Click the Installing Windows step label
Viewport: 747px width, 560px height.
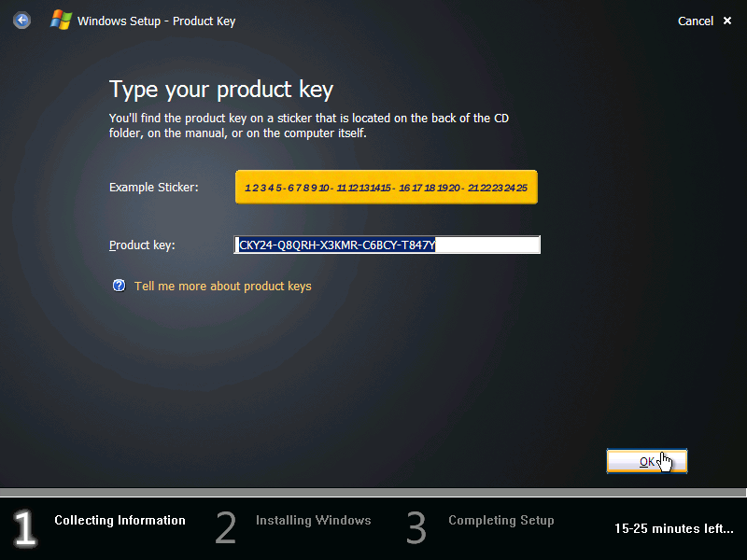313,520
